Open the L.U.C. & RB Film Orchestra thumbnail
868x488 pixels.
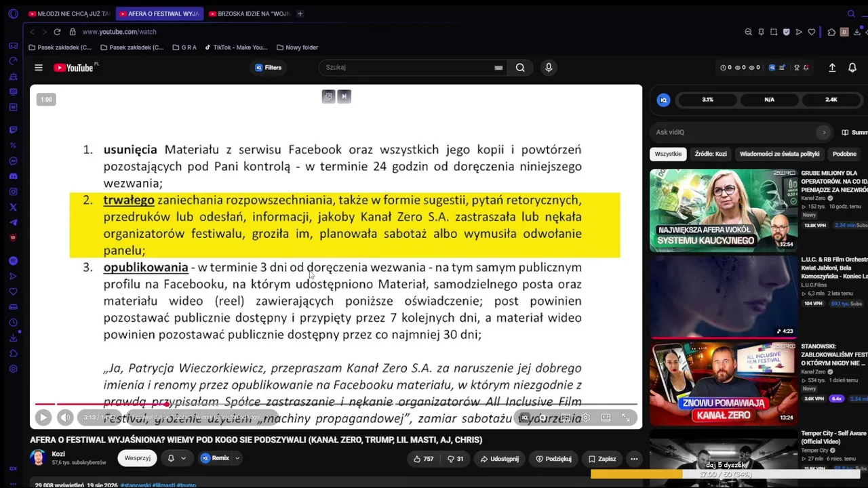click(724, 297)
